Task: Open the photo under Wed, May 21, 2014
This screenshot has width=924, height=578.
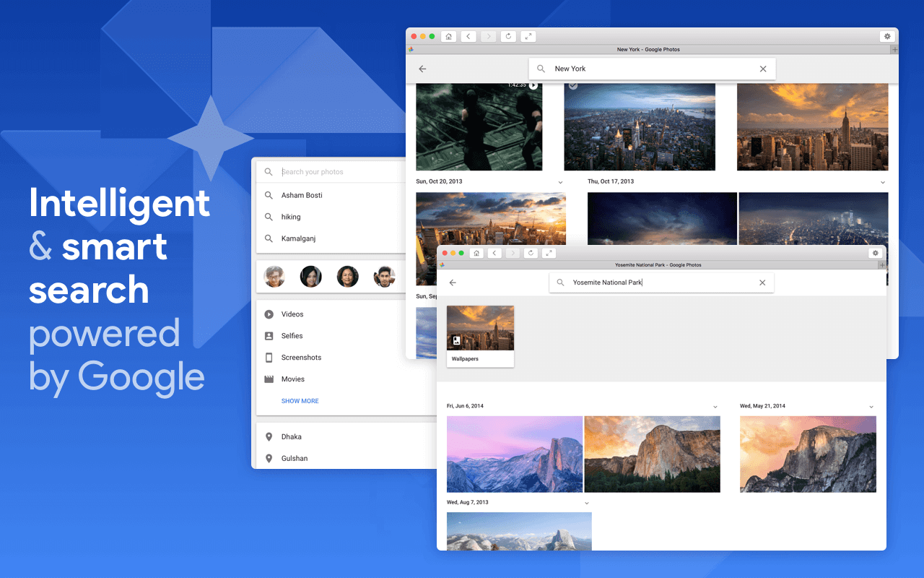Action: [x=808, y=454]
